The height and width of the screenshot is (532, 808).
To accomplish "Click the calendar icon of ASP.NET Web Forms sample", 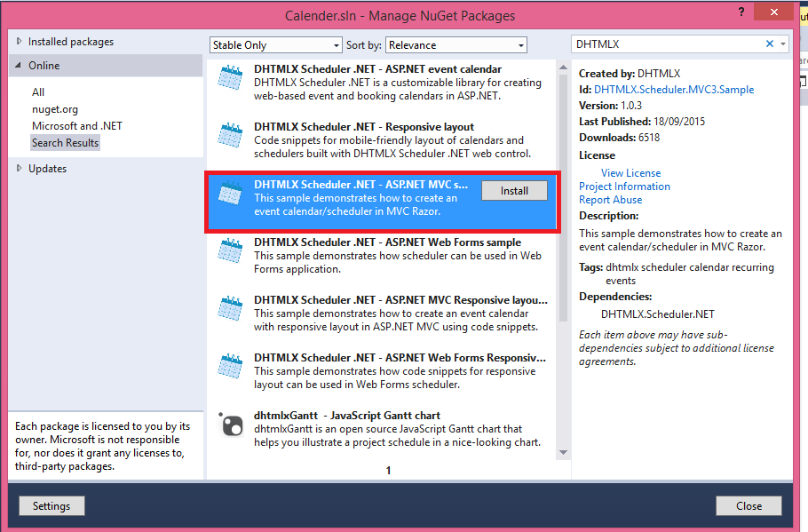I will click(230, 250).
